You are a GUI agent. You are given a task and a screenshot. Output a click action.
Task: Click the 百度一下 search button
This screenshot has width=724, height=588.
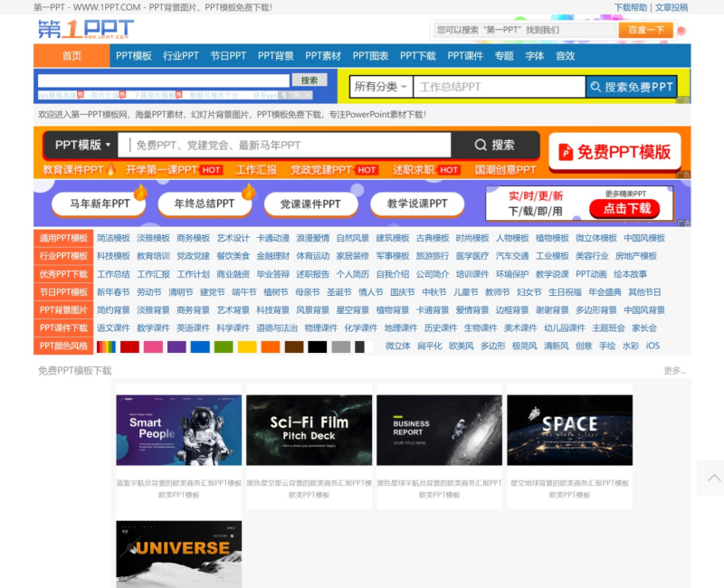coord(646,30)
